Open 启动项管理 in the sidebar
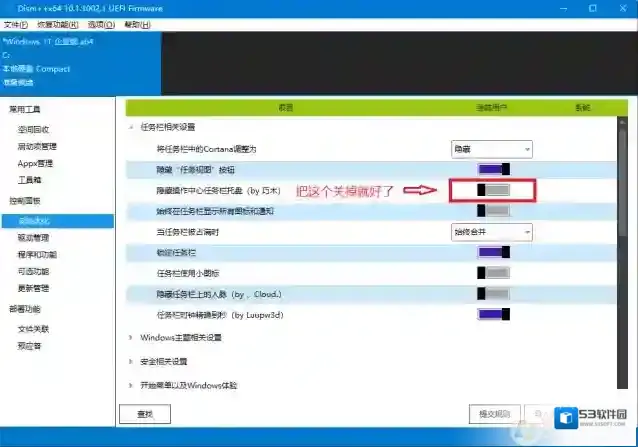 coord(37,146)
